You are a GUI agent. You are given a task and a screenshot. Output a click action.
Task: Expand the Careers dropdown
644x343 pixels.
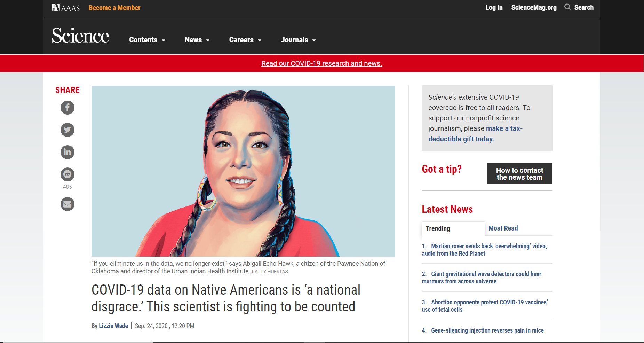coord(245,40)
